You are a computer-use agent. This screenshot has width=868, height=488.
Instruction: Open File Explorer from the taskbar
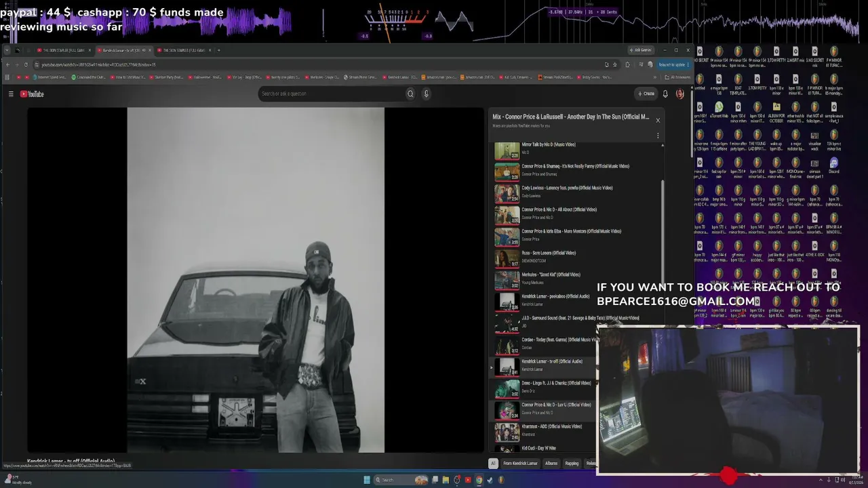click(x=446, y=480)
